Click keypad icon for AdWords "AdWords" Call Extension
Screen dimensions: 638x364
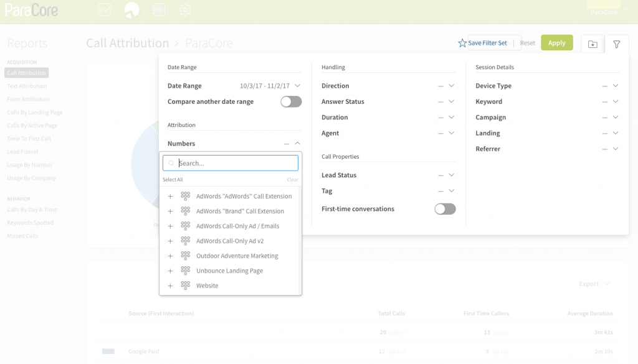click(x=186, y=196)
